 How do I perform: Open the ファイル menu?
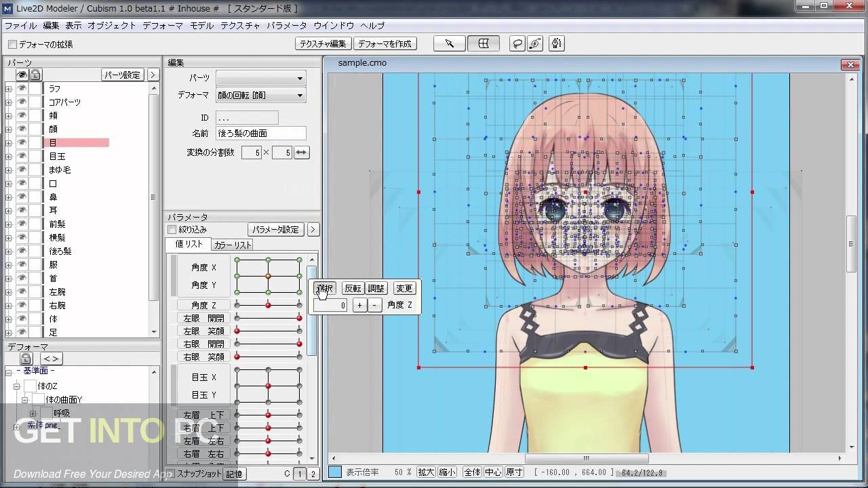pyautogui.click(x=20, y=26)
